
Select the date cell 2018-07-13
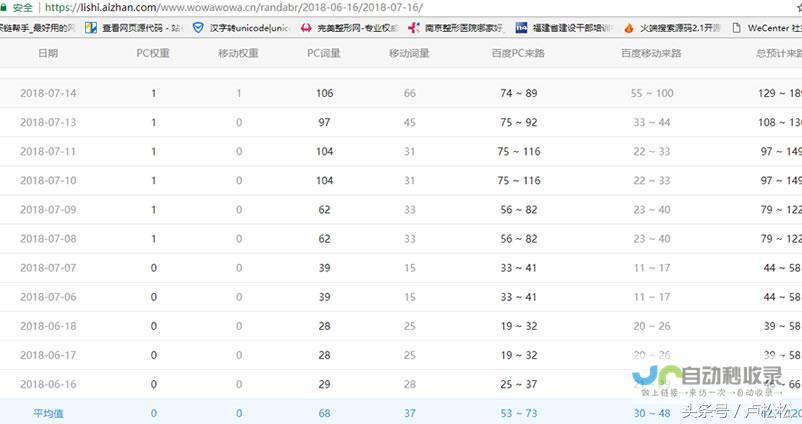tap(48, 122)
